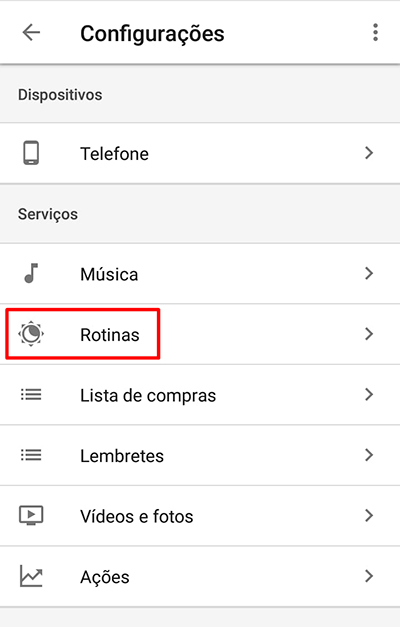Tap the chart icon beside Ações
400x627 pixels.
coord(31,576)
